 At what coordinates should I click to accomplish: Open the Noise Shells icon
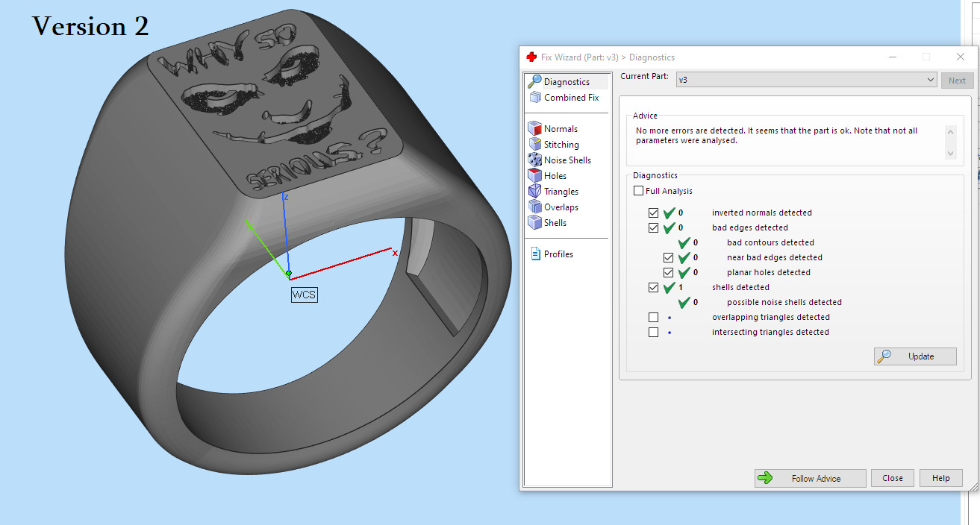coord(534,160)
